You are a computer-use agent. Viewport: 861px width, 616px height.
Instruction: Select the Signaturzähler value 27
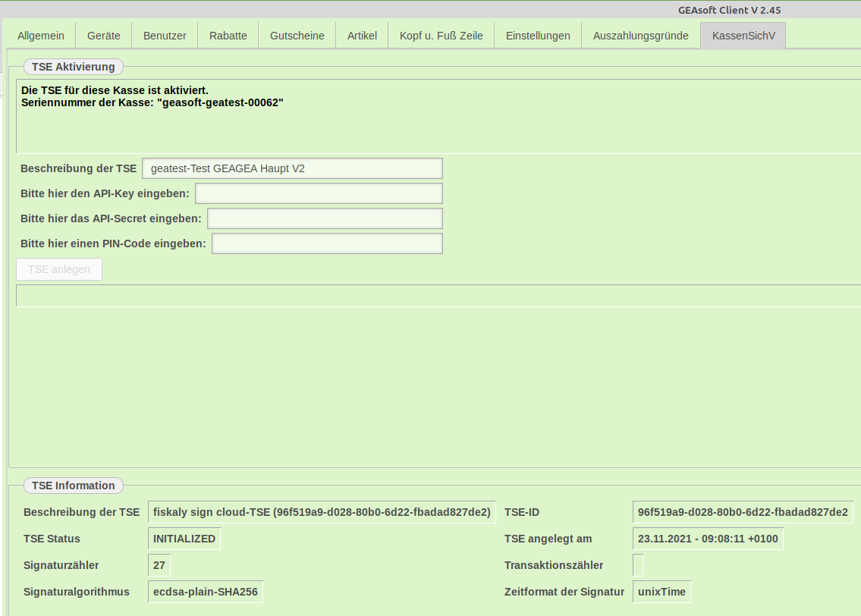pos(159,565)
